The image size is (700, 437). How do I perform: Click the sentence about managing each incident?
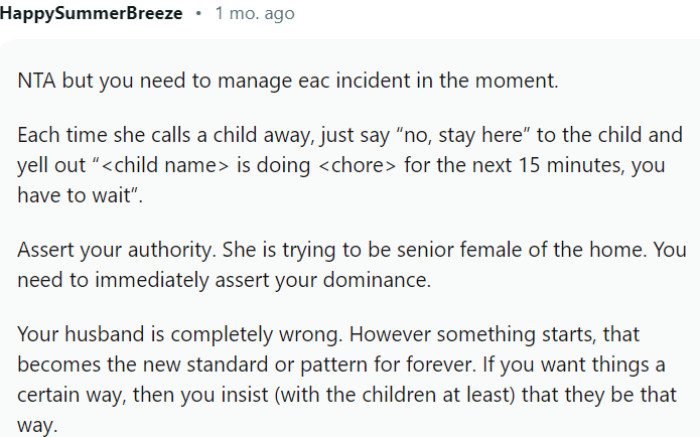tap(288, 81)
